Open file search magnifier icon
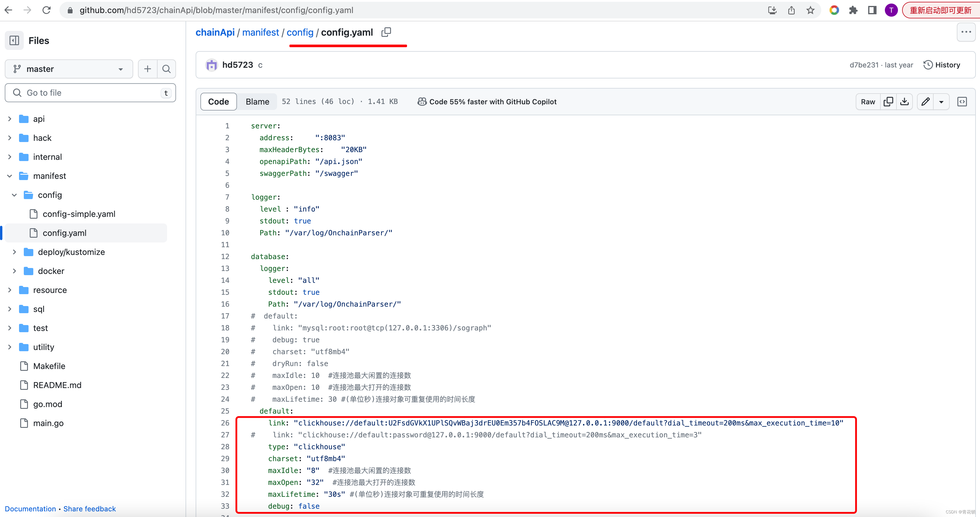The width and height of the screenshot is (980, 517). click(x=166, y=69)
